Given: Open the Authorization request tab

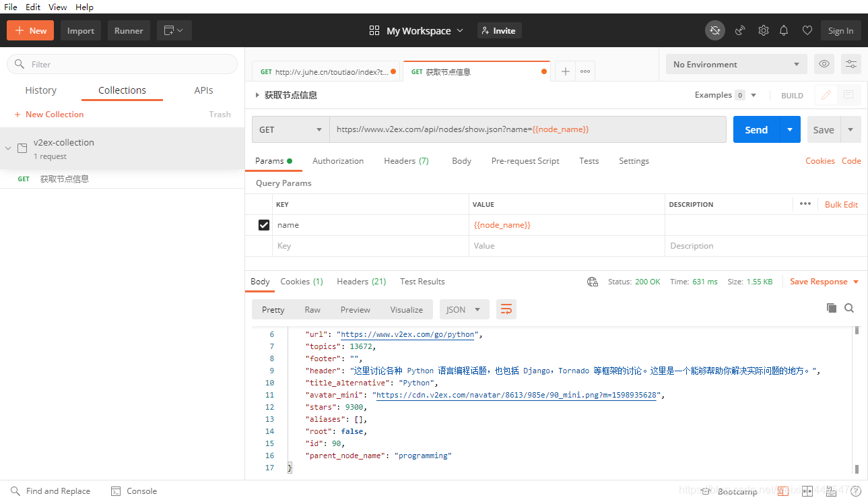Looking at the screenshot, I should pos(338,161).
